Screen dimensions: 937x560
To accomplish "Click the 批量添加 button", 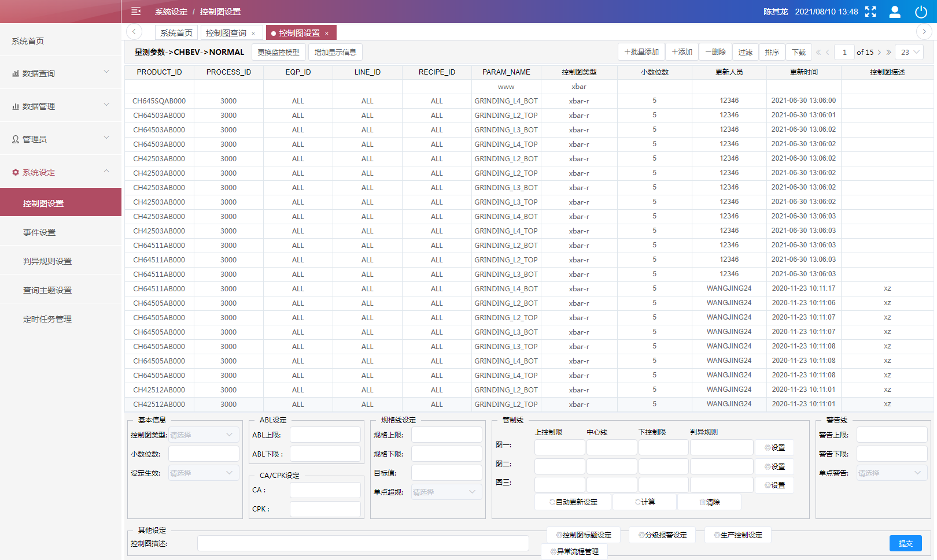I will (x=641, y=52).
